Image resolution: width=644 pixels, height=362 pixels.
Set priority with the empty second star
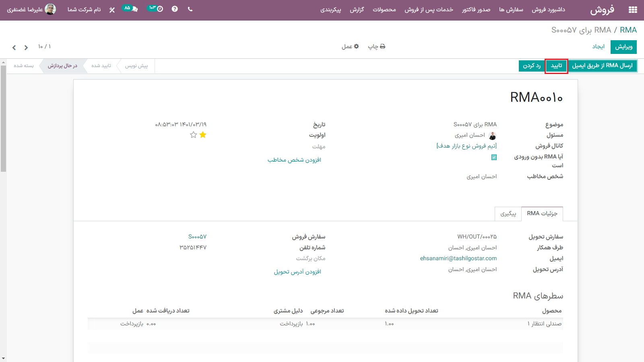[x=194, y=135]
